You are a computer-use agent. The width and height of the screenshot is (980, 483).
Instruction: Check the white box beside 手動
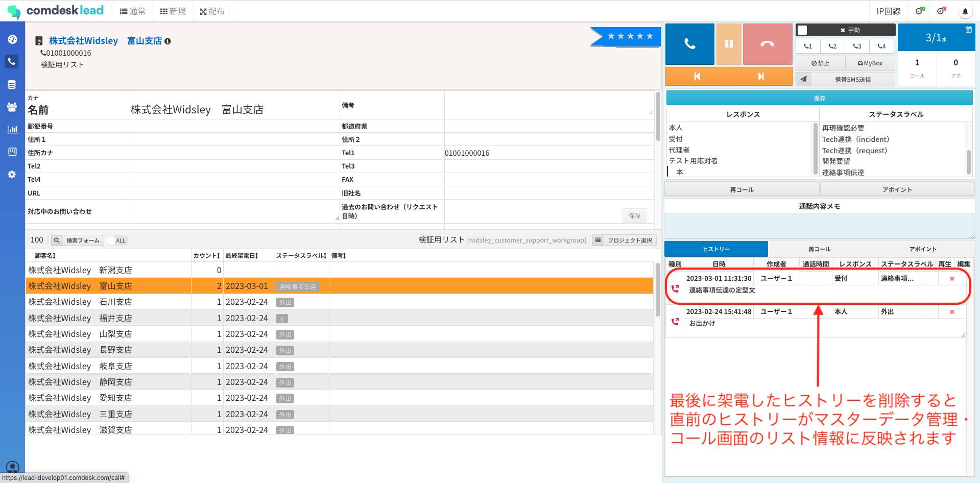[x=802, y=30]
